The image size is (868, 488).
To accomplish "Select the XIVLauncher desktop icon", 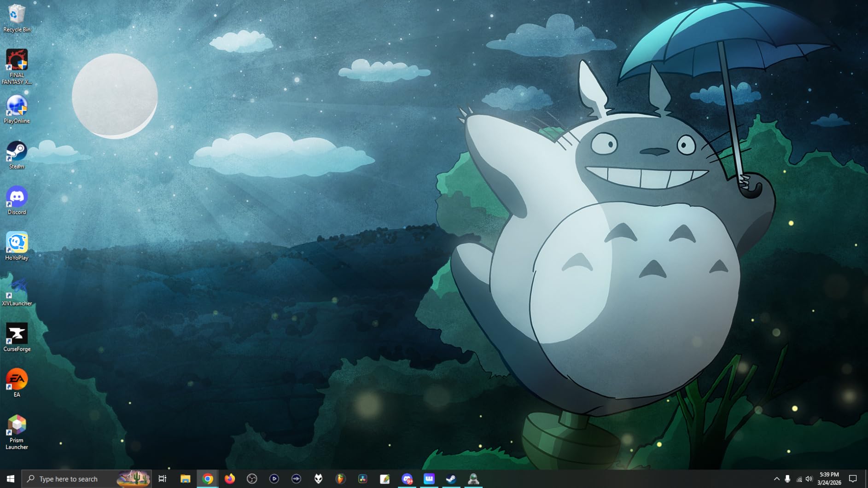I will [17, 292].
